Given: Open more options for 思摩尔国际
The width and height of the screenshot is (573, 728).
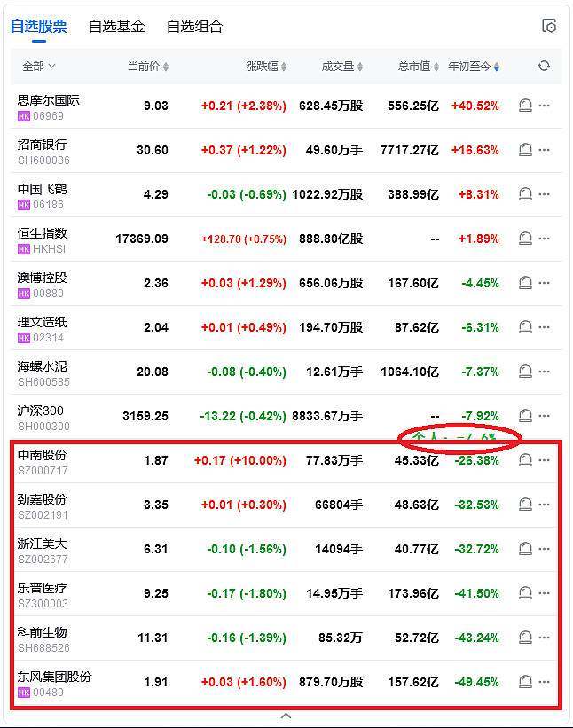Looking at the screenshot, I should (545, 106).
